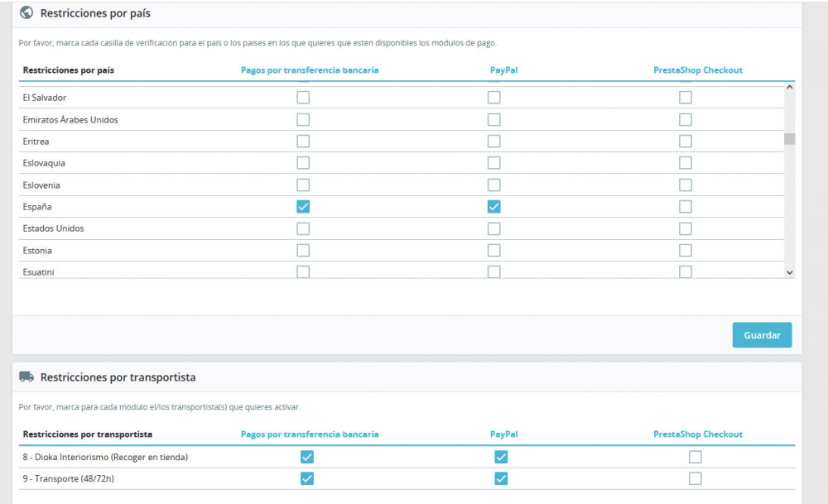Click country table PayPal column header
Image resolution: width=828 pixels, height=504 pixels.
pyautogui.click(x=503, y=70)
